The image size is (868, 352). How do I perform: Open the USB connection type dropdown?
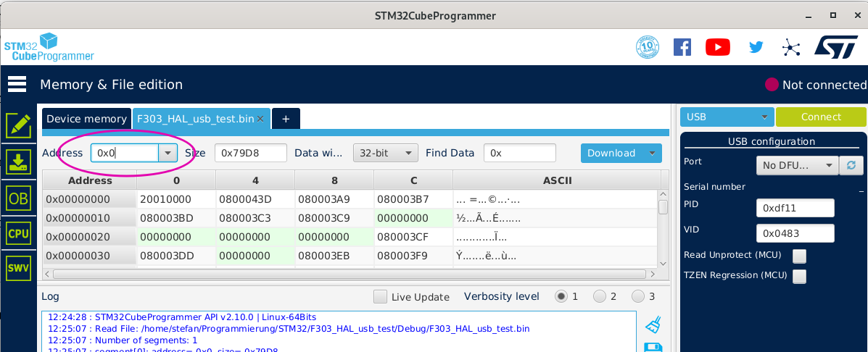[727, 117]
